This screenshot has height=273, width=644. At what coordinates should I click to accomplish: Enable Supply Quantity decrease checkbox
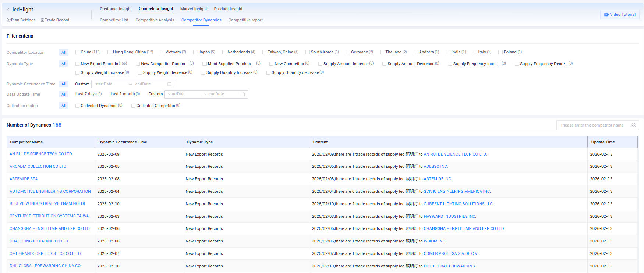269,73
